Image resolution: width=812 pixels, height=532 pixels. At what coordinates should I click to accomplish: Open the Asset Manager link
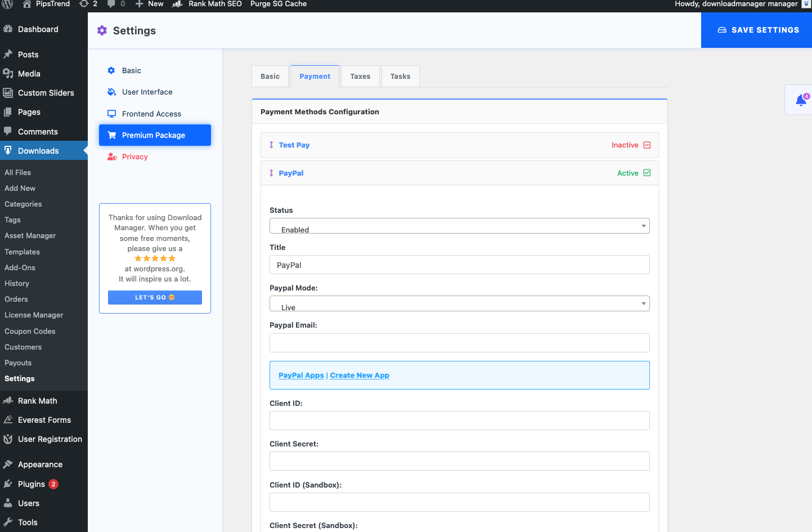coord(30,235)
